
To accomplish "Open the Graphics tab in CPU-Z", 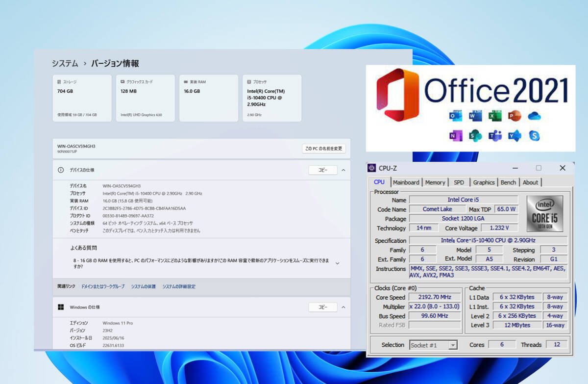I will click(484, 182).
